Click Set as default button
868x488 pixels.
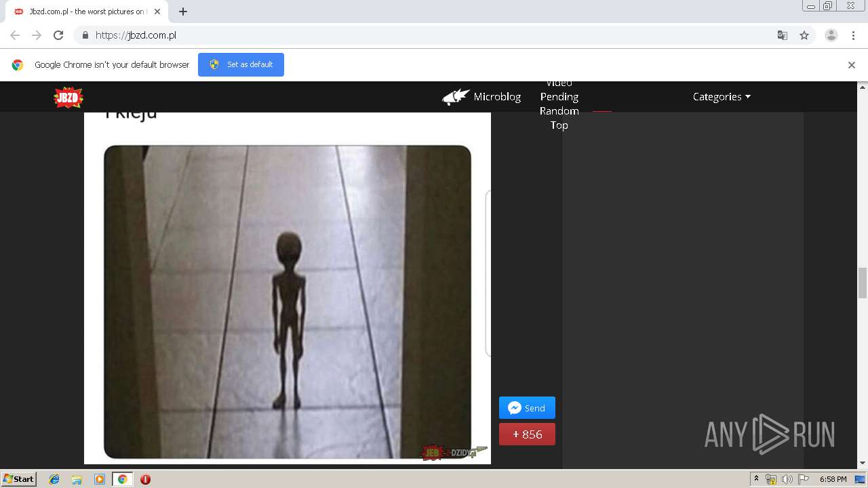pyautogui.click(x=241, y=64)
